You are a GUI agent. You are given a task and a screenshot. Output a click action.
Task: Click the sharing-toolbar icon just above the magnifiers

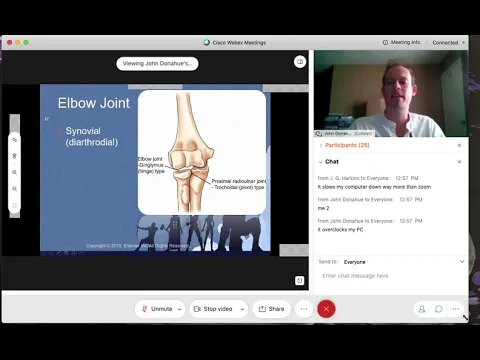tap(14, 156)
